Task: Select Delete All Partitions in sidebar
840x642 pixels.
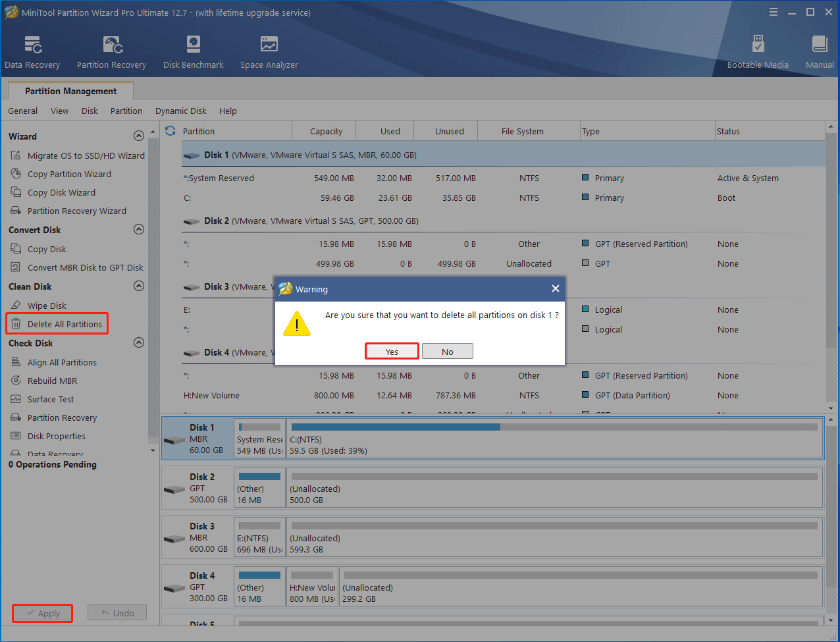Action: click(57, 324)
